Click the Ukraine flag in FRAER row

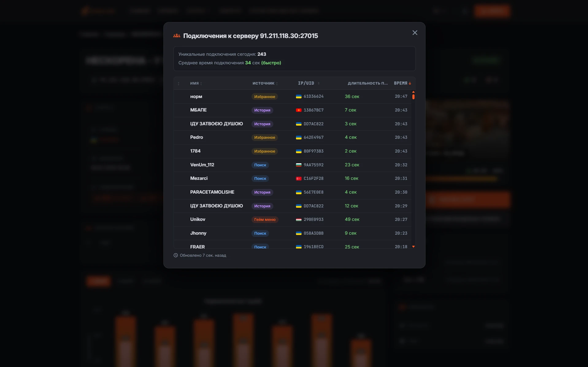(x=298, y=247)
